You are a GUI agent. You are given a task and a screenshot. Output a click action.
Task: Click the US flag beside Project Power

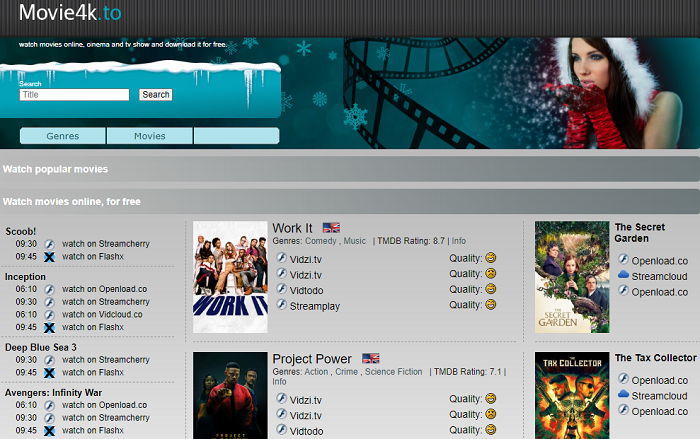tap(371, 358)
